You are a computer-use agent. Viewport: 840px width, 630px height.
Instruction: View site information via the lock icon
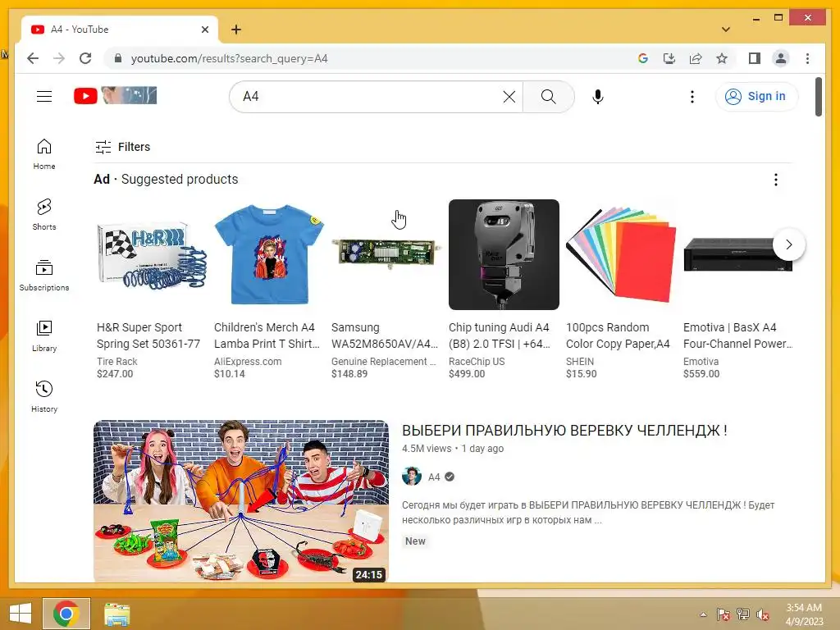click(118, 58)
